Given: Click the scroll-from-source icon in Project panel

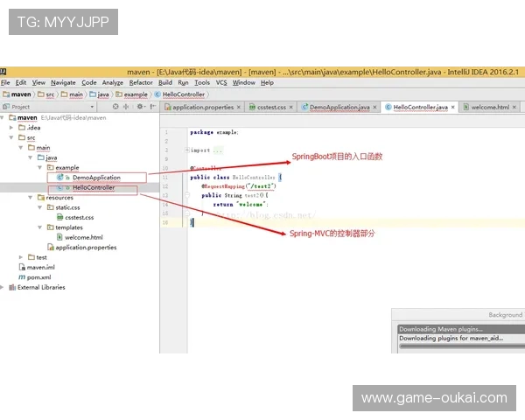Looking at the screenshot, I should pos(115,107).
